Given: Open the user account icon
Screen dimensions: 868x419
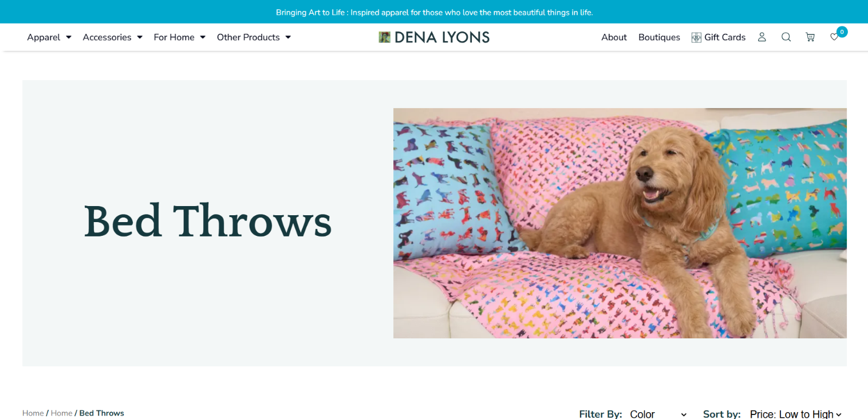Looking at the screenshot, I should [x=762, y=37].
